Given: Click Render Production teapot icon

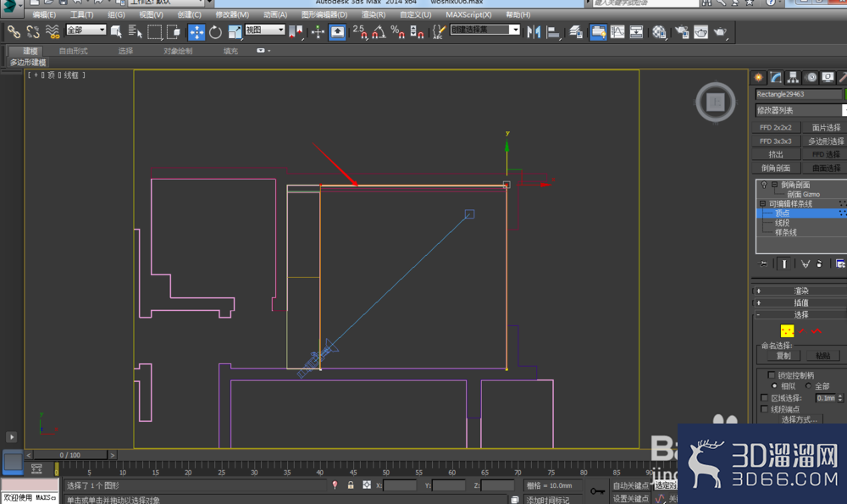Looking at the screenshot, I should pos(720,32).
